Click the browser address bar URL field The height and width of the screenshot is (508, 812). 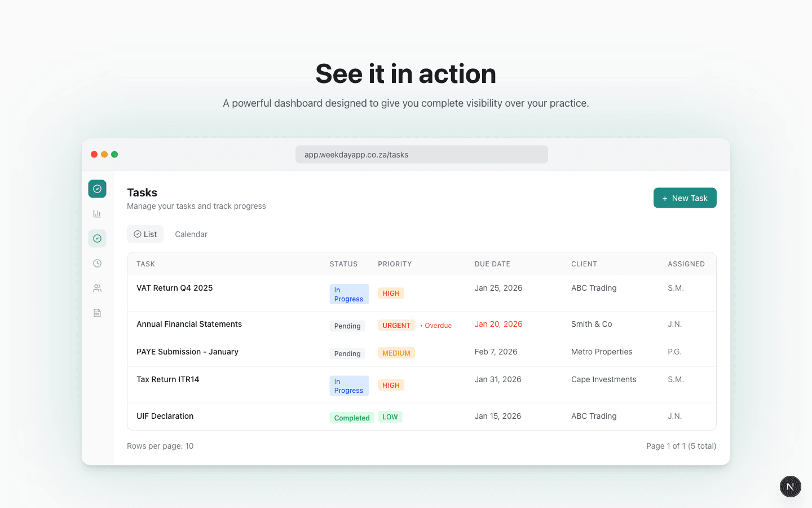tap(421, 154)
